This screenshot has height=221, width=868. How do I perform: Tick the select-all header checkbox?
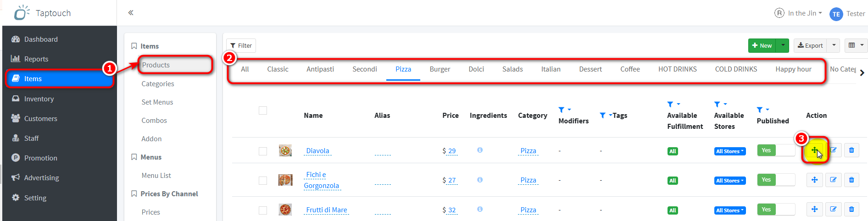pos(263,110)
